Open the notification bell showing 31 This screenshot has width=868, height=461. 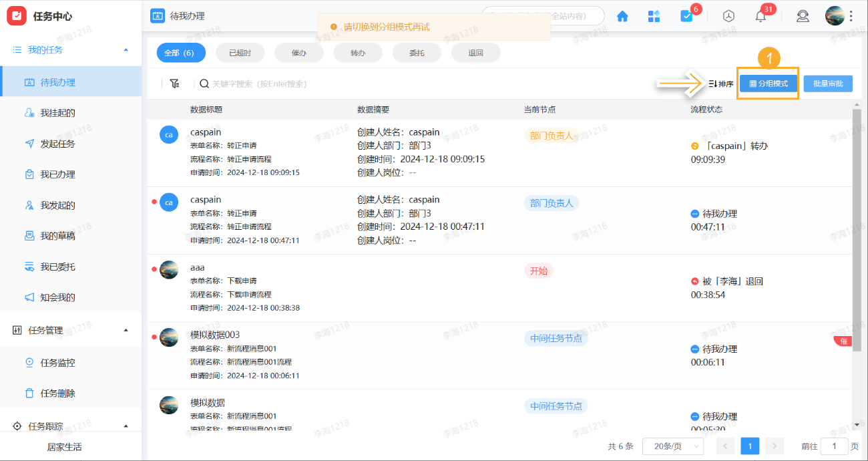760,15
